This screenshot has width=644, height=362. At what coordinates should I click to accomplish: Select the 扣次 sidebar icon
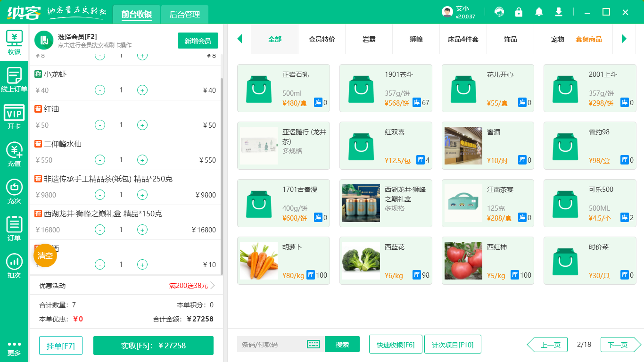(x=14, y=266)
